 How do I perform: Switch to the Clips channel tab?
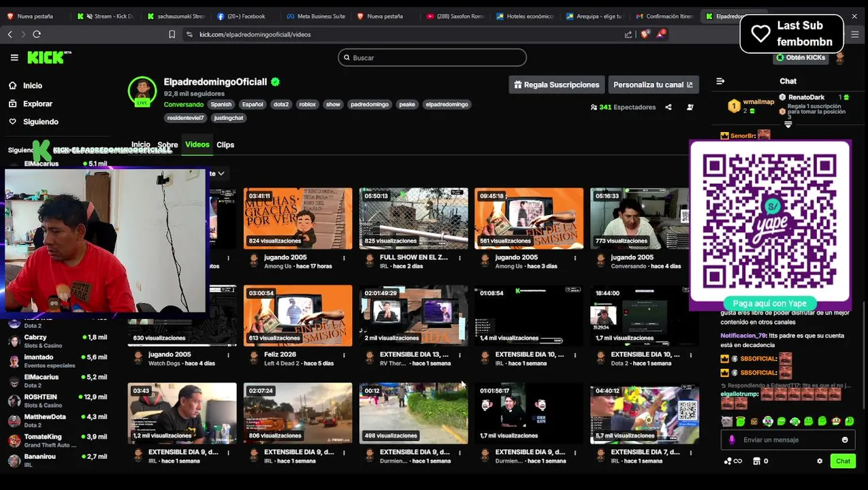click(225, 145)
